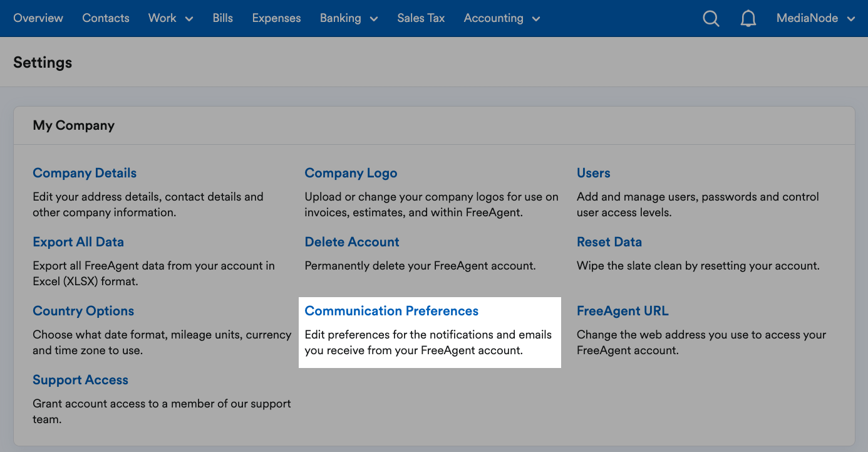Click the Settings page heading
Viewport: 868px width, 452px height.
(43, 63)
